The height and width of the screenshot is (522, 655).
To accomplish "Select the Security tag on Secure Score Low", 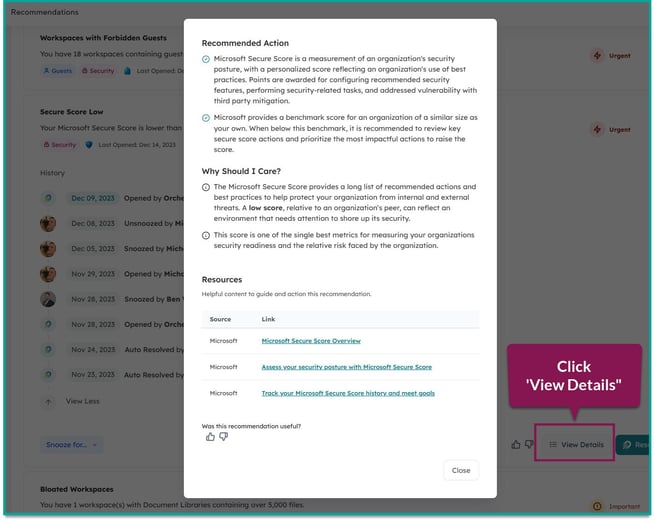I will [59, 145].
